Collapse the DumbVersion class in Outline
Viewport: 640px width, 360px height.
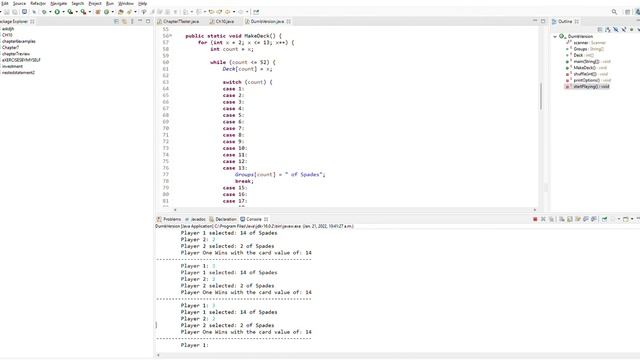(555, 36)
